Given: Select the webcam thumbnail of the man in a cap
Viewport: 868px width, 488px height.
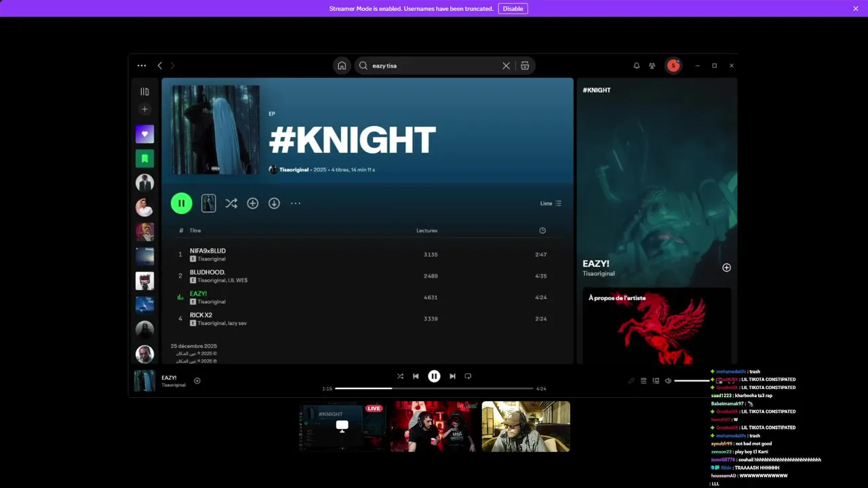Looking at the screenshot, I should point(526,426).
